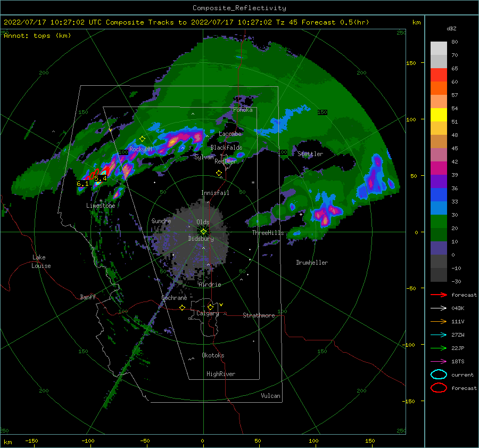Select the light gray 70-80 dBZ swatch

pyautogui.click(x=439, y=48)
